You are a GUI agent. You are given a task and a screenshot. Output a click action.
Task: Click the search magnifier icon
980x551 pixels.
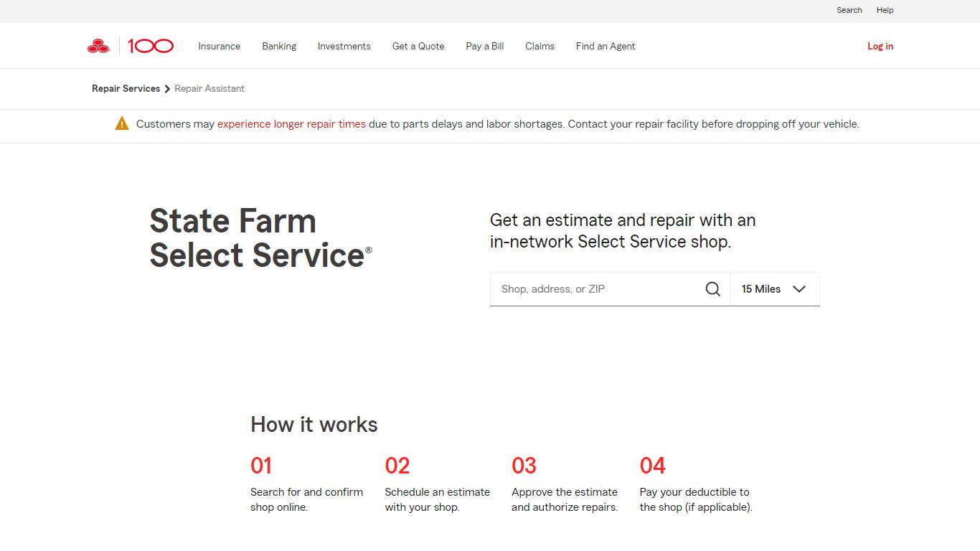(x=712, y=289)
